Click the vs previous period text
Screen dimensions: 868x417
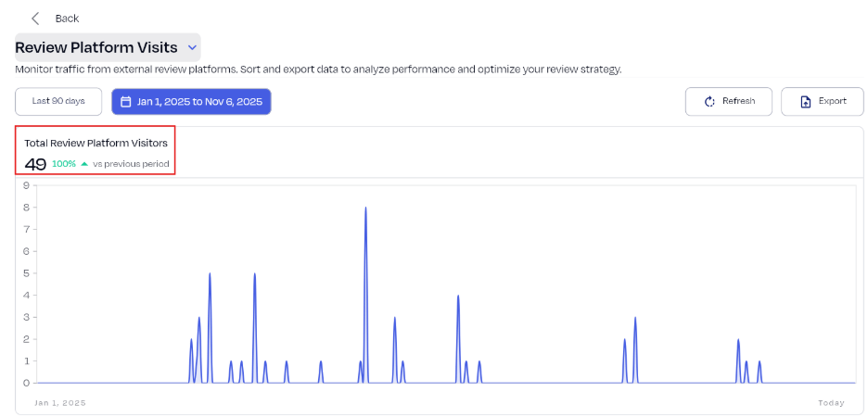point(131,164)
